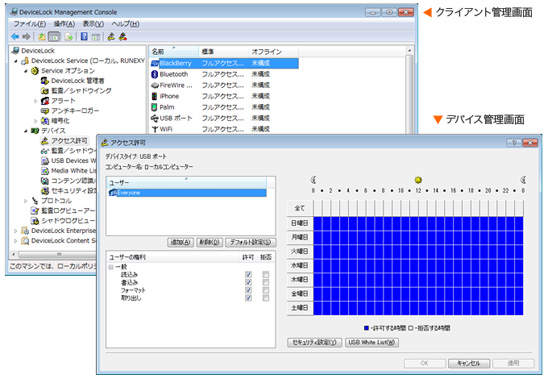
Task: Click the Export list toolbar icon
Action: point(69,36)
